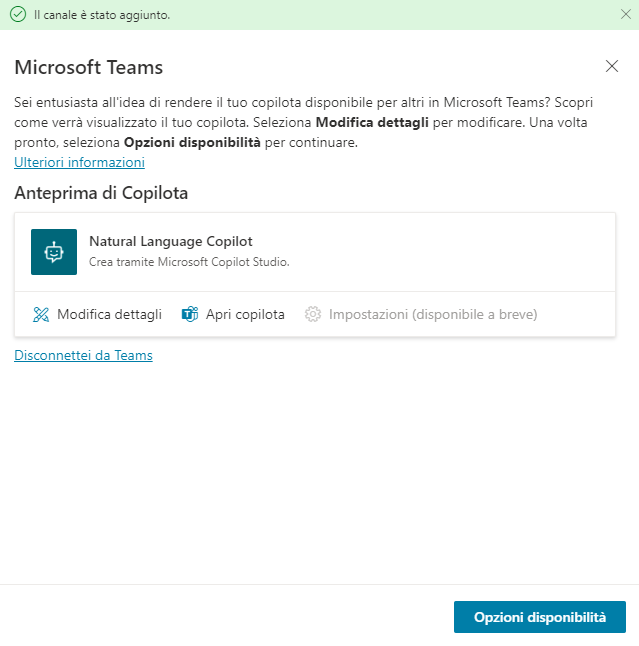Dismiss the 'Il canale è stato aggiunto' notification
Viewport: 639px width, 646px height.
coord(625,14)
